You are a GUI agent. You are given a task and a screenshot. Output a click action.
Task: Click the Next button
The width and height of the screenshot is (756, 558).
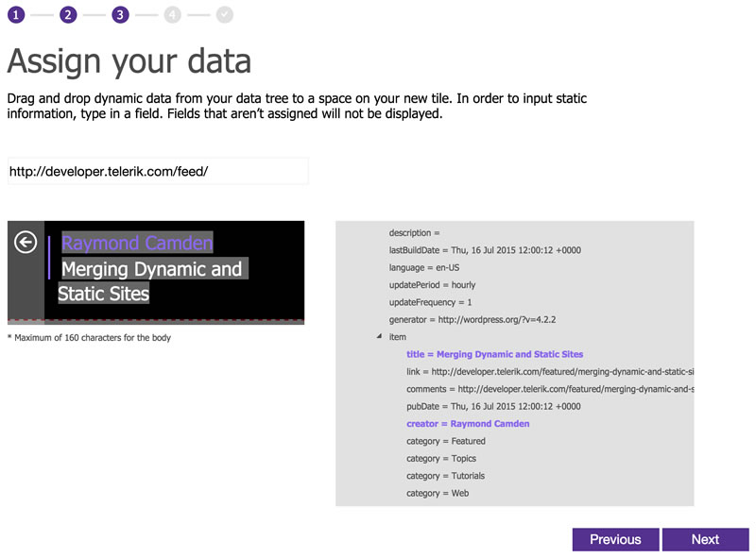706,539
